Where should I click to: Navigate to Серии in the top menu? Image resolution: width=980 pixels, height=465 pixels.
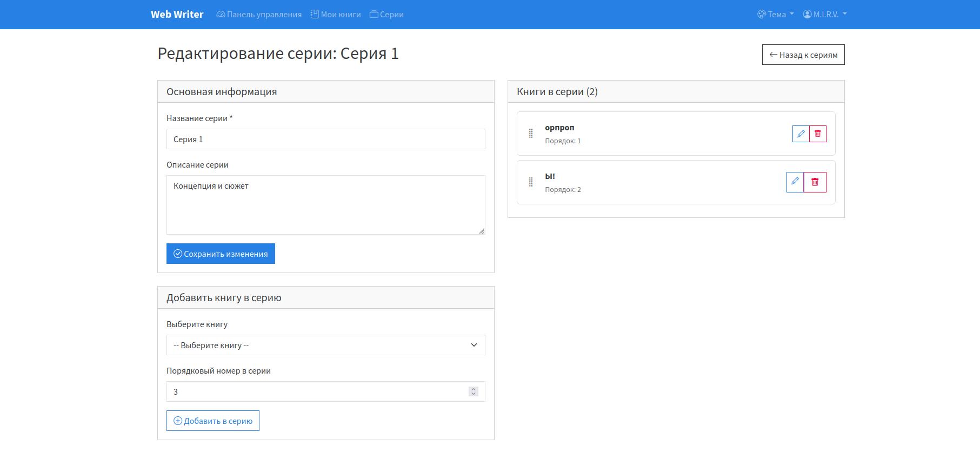coord(386,15)
